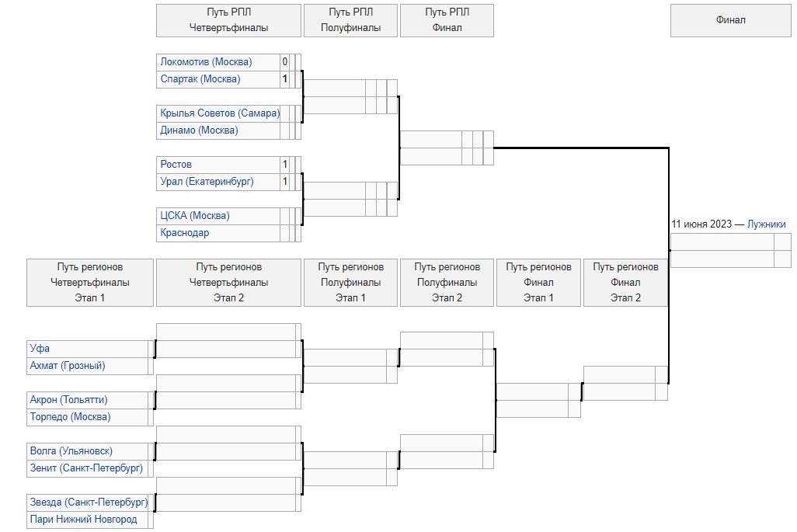Viewport: 797px width, 532px height.
Task: Open Крылья Советов (Самара) team page
Action: click(220, 113)
